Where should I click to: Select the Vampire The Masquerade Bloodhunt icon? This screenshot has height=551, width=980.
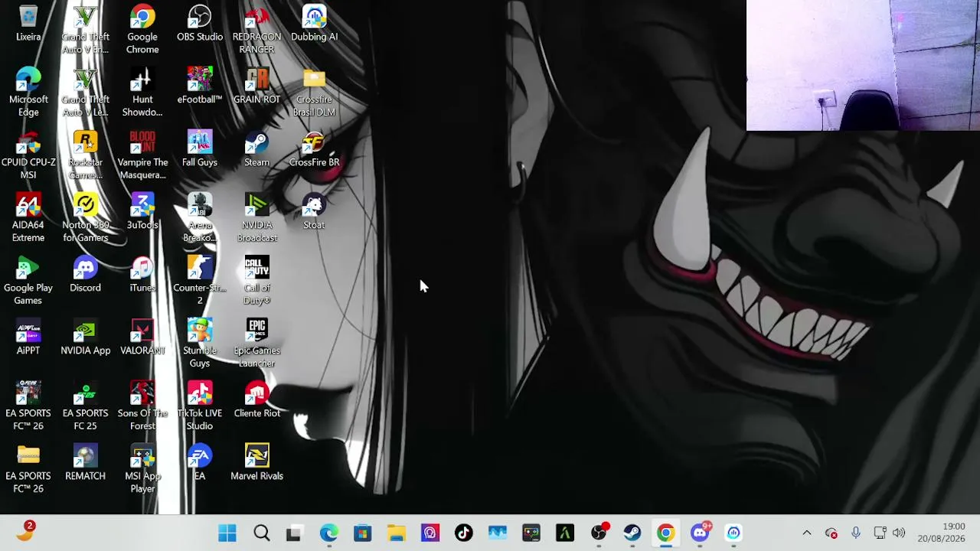coord(142,155)
